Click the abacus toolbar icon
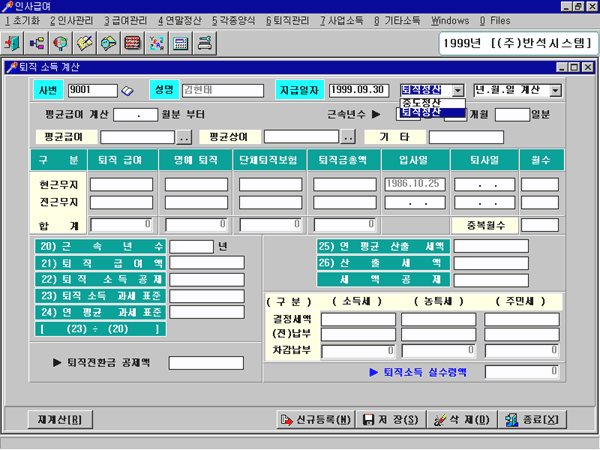 [132, 43]
